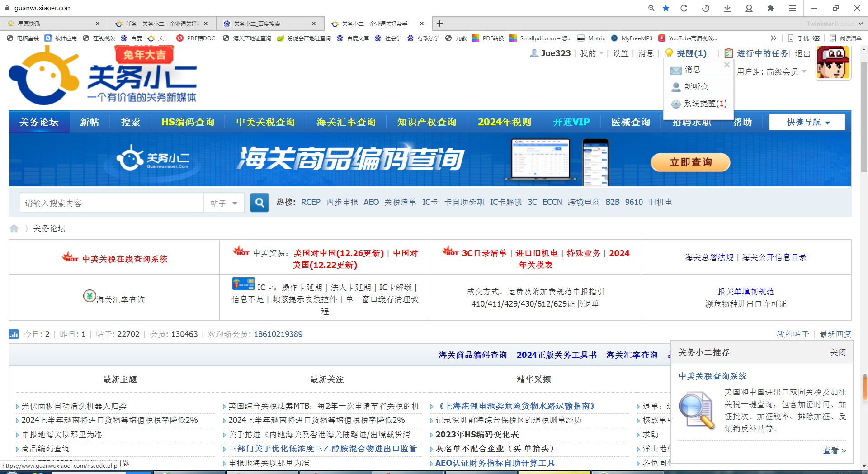
Task: Close the 星愿快讯 tab
Action: (98, 24)
